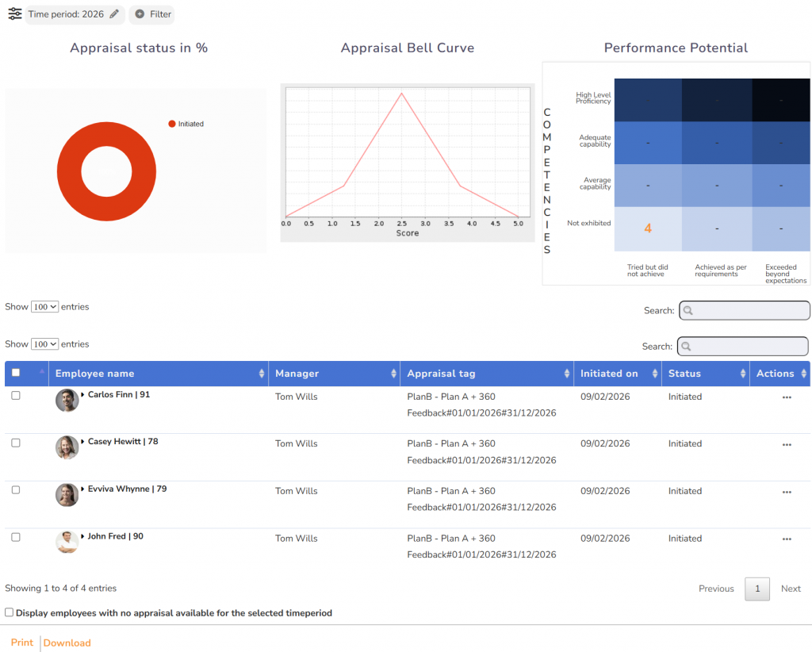Open actions menu for Casey Hewitt
The image size is (812, 652).
tap(786, 445)
